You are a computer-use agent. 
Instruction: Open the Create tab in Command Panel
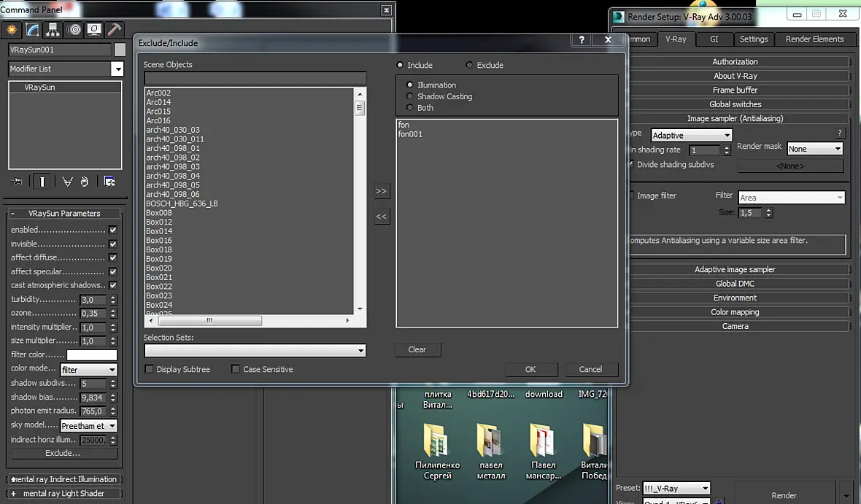pyautogui.click(x=12, y=30)
